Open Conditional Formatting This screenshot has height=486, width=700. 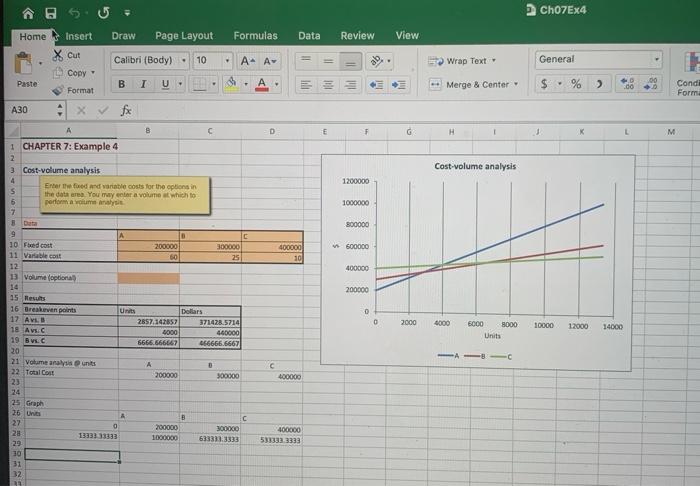pyautogui.click(x=688, y=74)
